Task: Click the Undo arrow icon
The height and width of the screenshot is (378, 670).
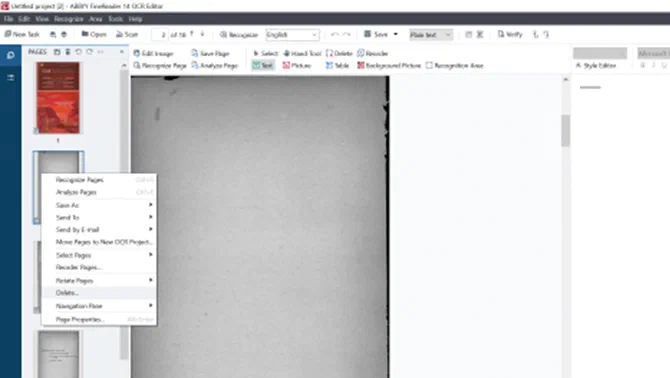Action: pos(335,34)
